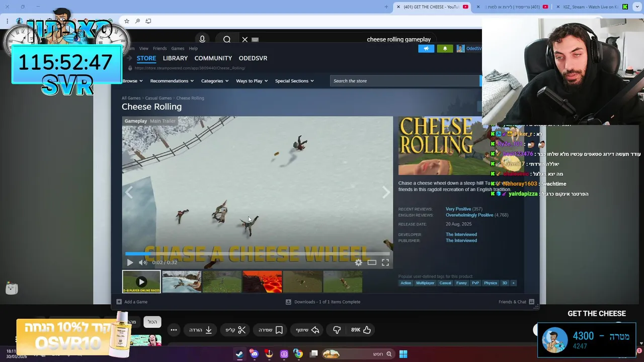The height and width of the screenshot is (362, 644).
Task: Open Friends & Chat panel
Action: coord(516,302)
